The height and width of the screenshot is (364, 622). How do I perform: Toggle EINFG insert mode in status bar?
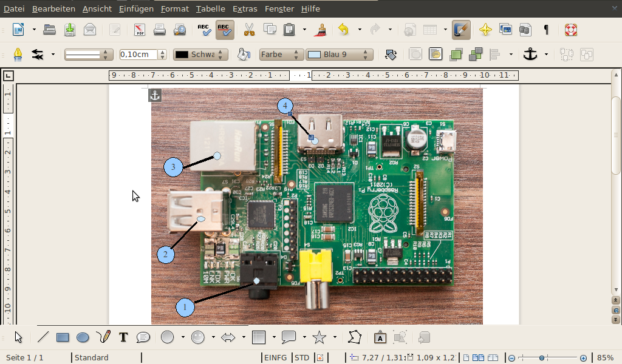pos(275,358)
